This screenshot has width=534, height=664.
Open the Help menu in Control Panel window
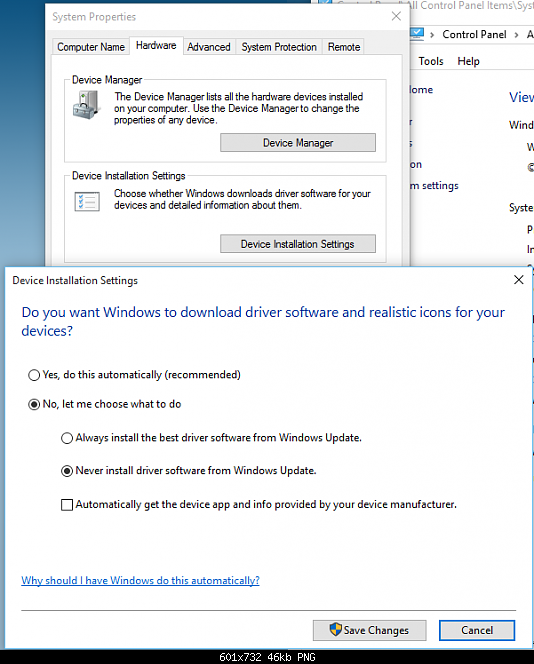coord(468,61)
